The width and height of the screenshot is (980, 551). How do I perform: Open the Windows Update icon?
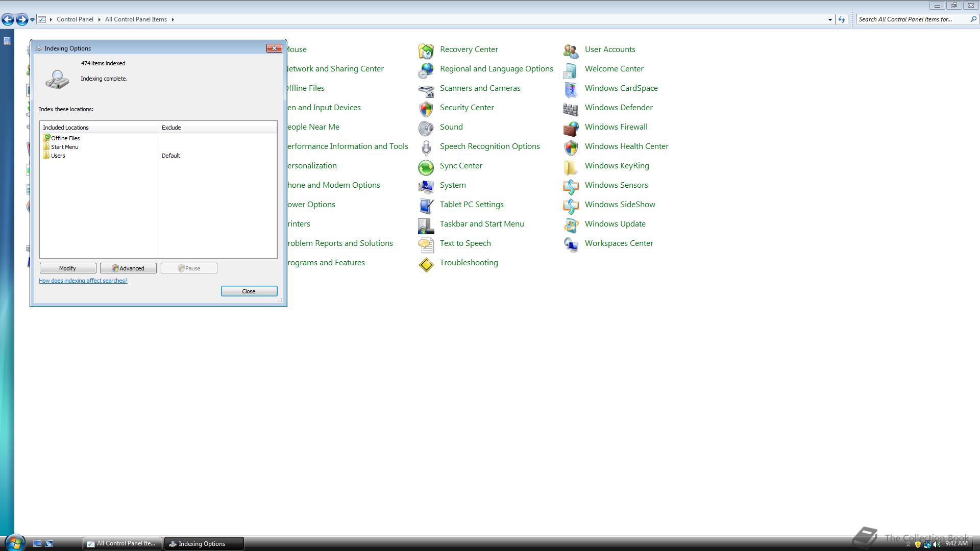(571, 225)
